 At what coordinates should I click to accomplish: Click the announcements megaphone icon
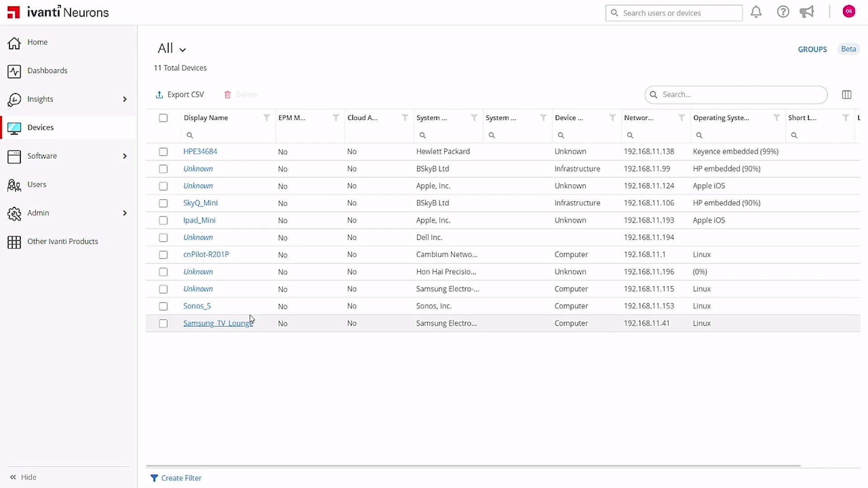pyautogui.click(x=807, y=12)
